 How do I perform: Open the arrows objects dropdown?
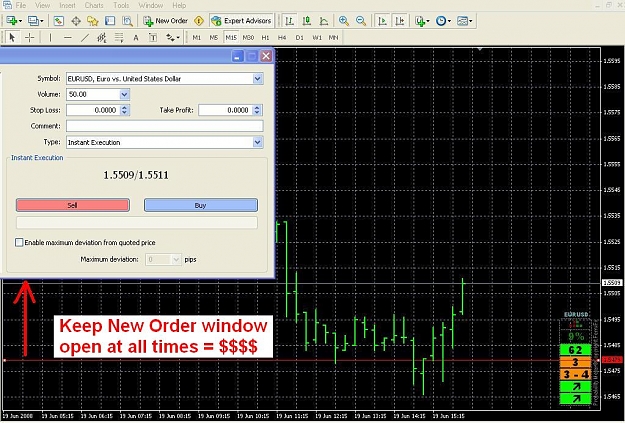tap(173, 37)
